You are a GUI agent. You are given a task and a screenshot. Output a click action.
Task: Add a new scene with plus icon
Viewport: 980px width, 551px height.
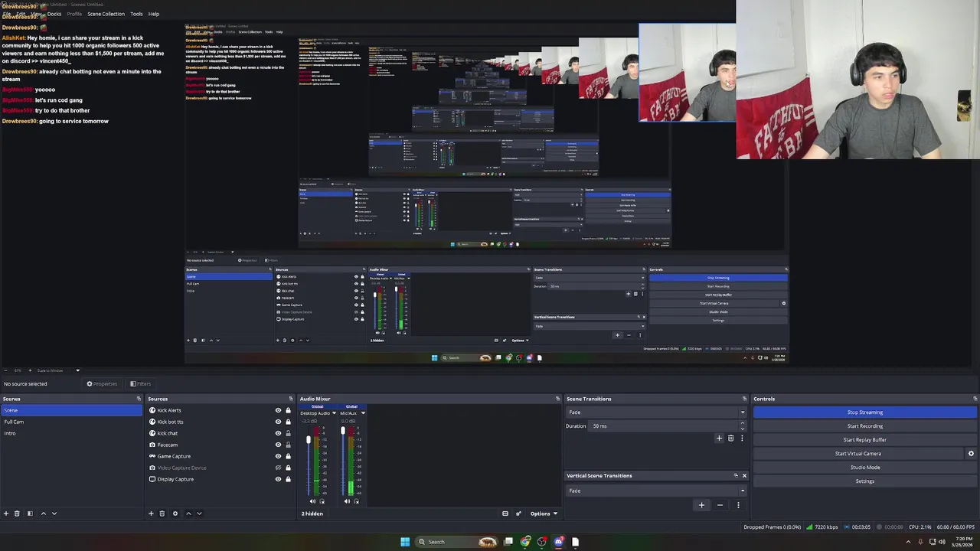click(6, 514)
